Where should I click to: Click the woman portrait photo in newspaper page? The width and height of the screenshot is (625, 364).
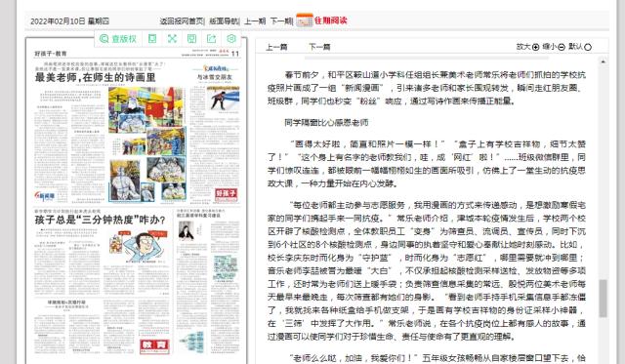(187, 230)
